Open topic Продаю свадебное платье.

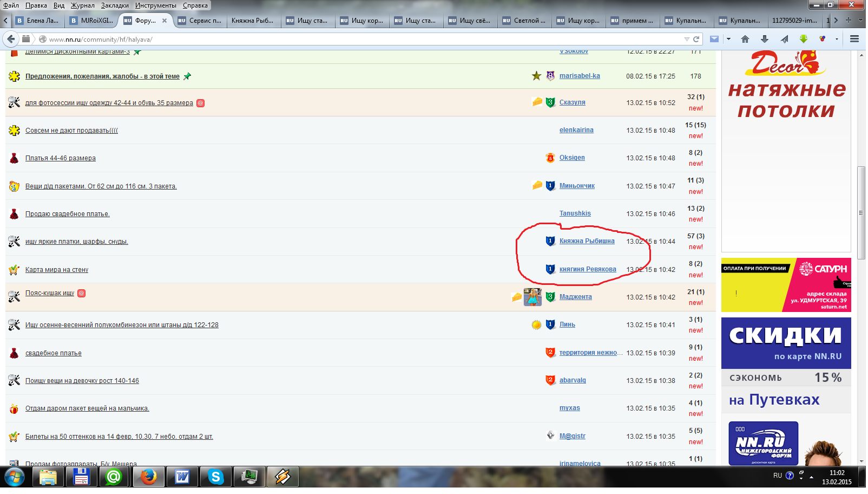tap(68, 214)
